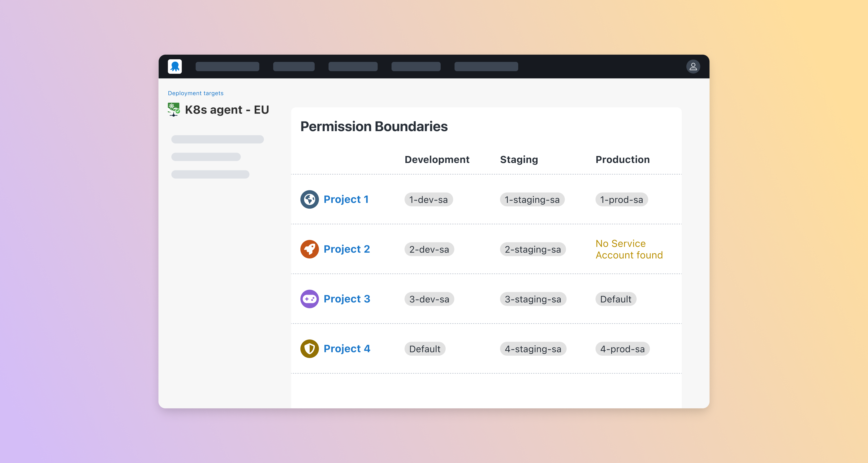
Task: Select the 4-prod-sa chip under Production
Action: [622, 349]
